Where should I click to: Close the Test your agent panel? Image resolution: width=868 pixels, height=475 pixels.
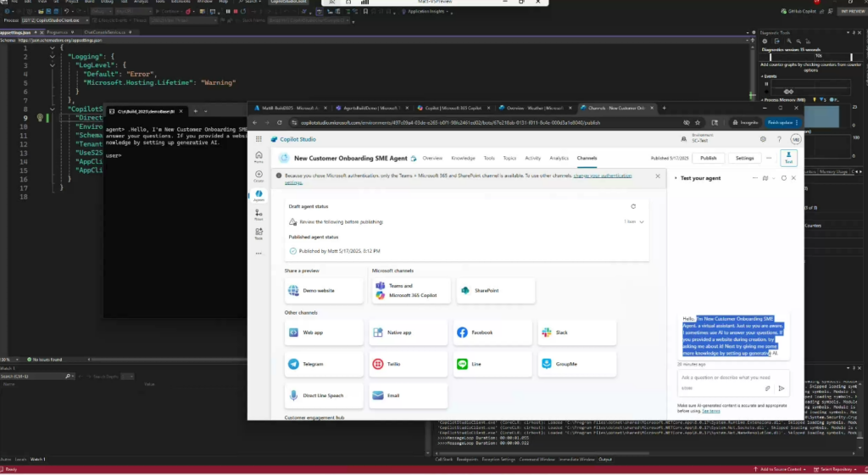[793, 178]
